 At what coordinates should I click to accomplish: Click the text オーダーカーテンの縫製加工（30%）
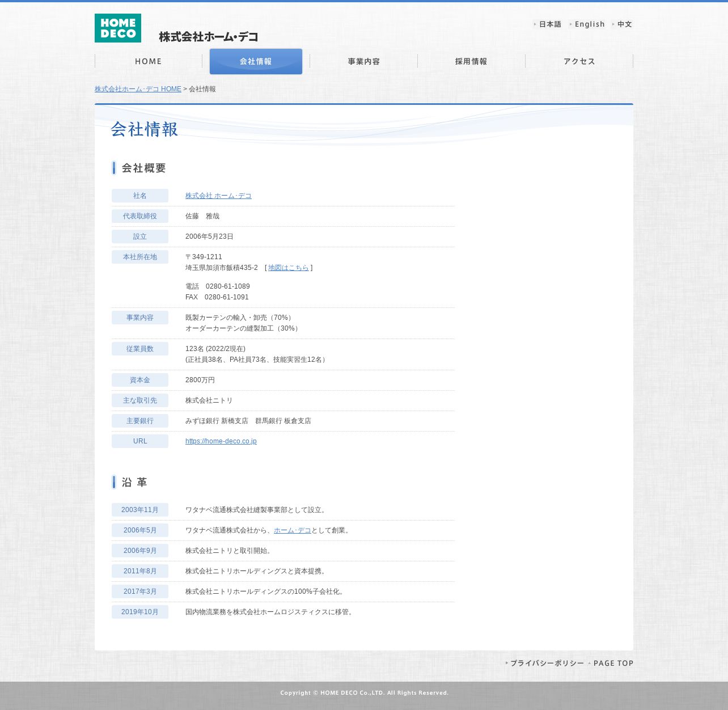[243, 328]
